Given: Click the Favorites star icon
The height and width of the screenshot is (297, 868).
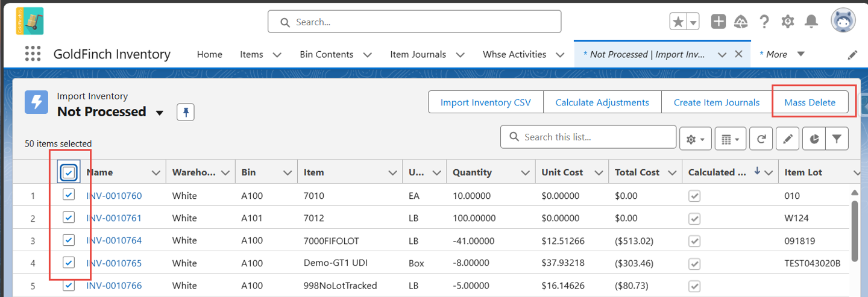Looking at the screenshot, I should [x=678, y=22].
